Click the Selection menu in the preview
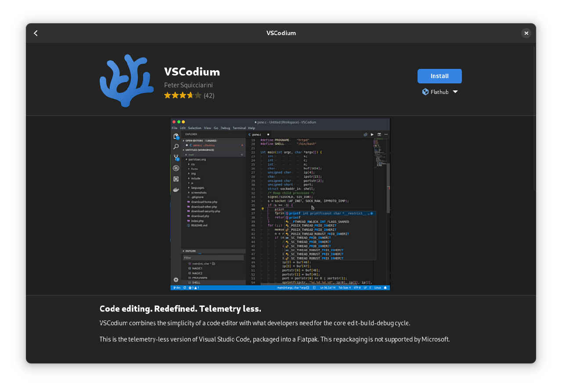Screen dimensions: 562x392 (195, 128)
